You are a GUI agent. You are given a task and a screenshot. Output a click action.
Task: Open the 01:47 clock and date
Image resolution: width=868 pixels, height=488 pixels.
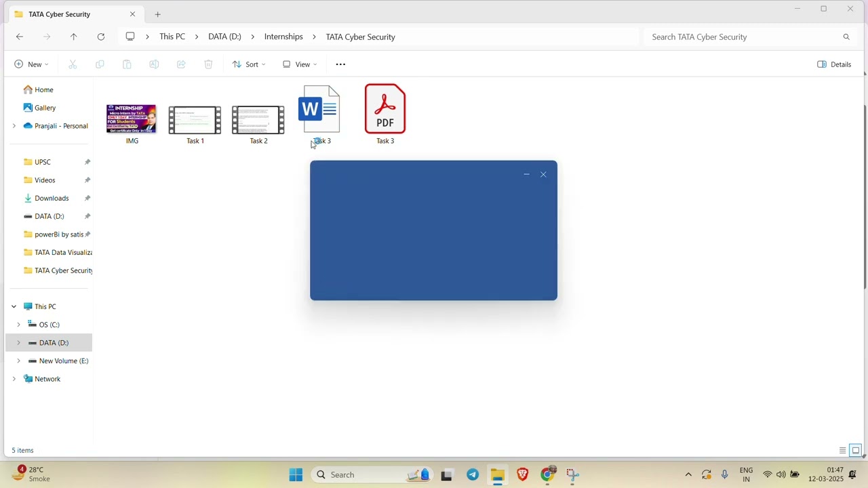(x=826, y=474)
